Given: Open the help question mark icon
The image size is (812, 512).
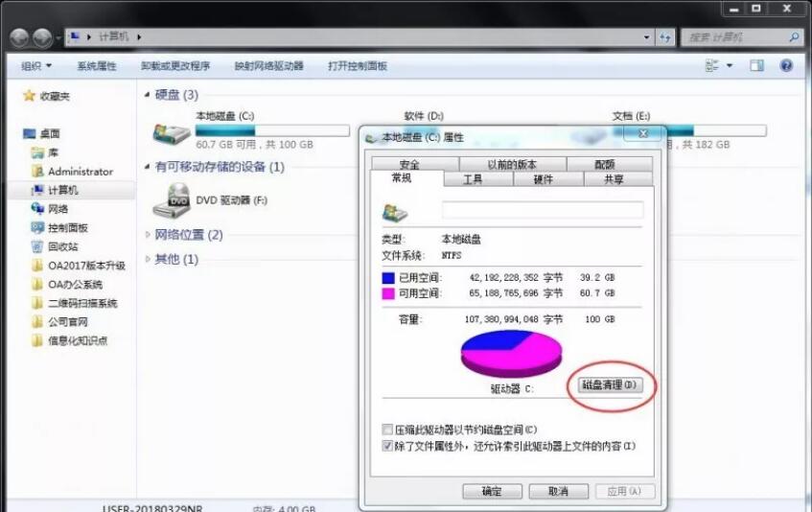Looking at the screenshot, I should [x=786, y=66].
